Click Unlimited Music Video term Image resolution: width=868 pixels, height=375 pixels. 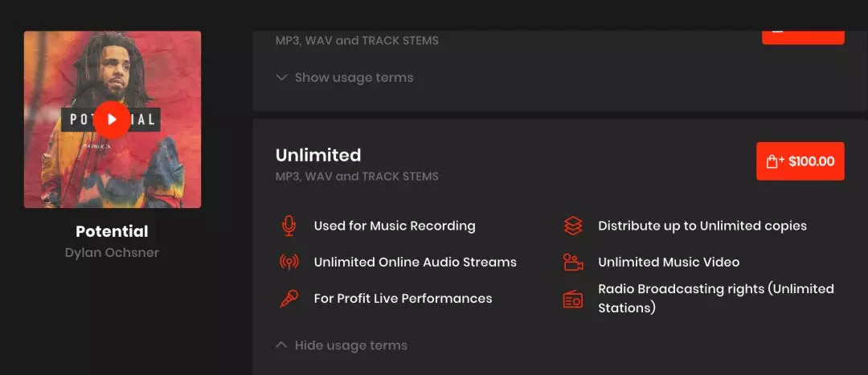point(668,263)
